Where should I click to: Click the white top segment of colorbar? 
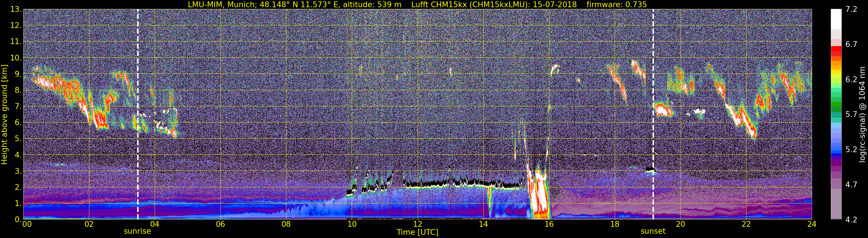tap(836, 19)
